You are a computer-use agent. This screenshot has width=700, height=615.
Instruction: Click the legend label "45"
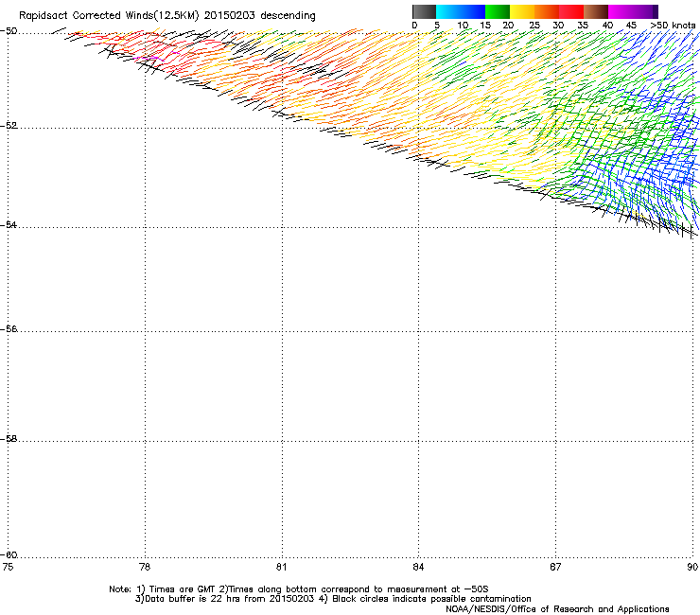[631, 26]
